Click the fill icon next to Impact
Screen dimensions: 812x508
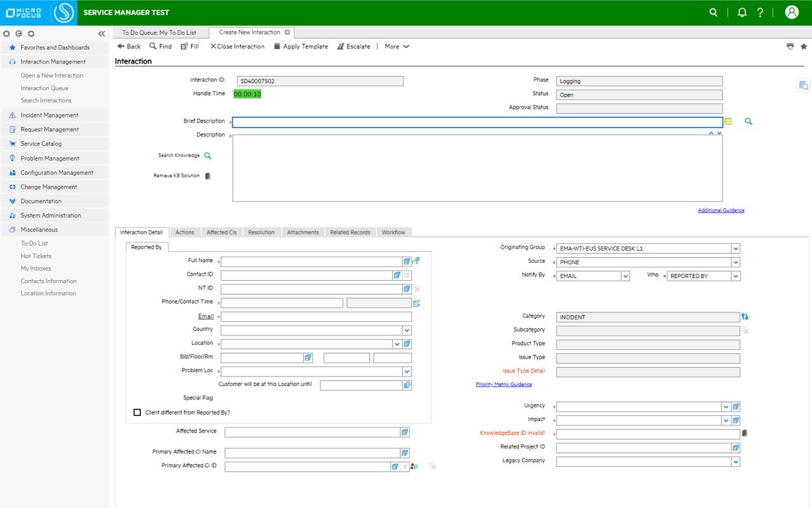click(x=736, y=420)
